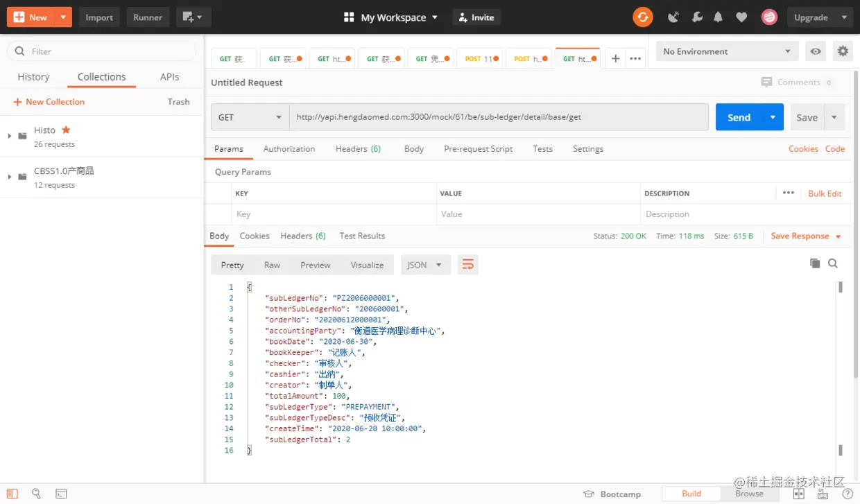
Task: Click the Import button
Action: [99, 17]
